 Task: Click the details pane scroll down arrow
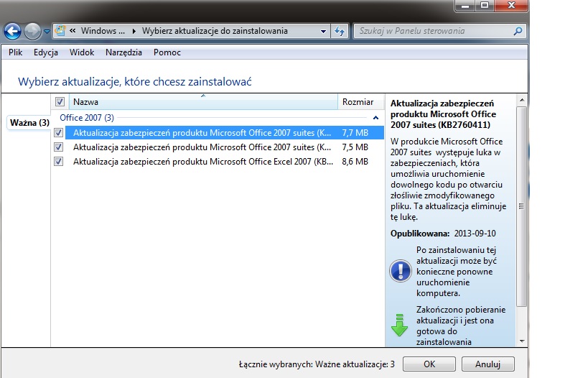(521, 341)
